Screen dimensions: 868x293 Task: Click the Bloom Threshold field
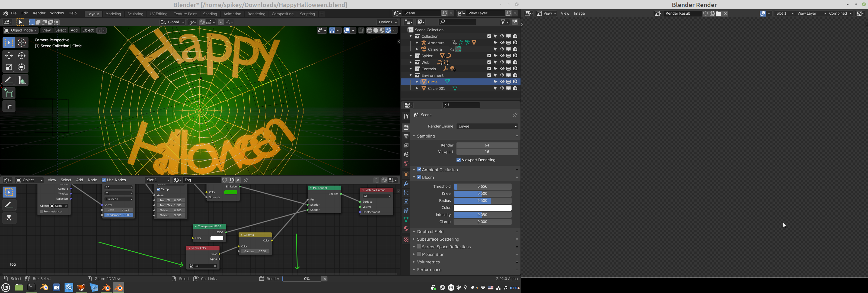(x=482, y=186)
